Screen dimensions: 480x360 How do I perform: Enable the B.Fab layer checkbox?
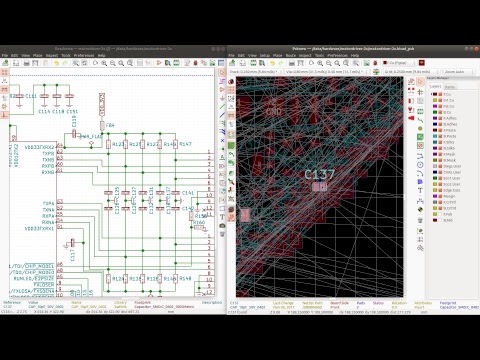(x=440, y=220)
